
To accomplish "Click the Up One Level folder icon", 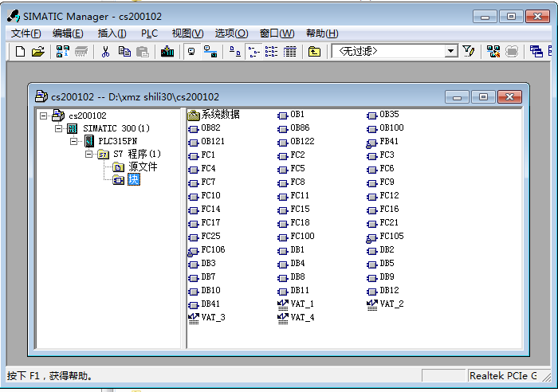I will coord(314,52).
